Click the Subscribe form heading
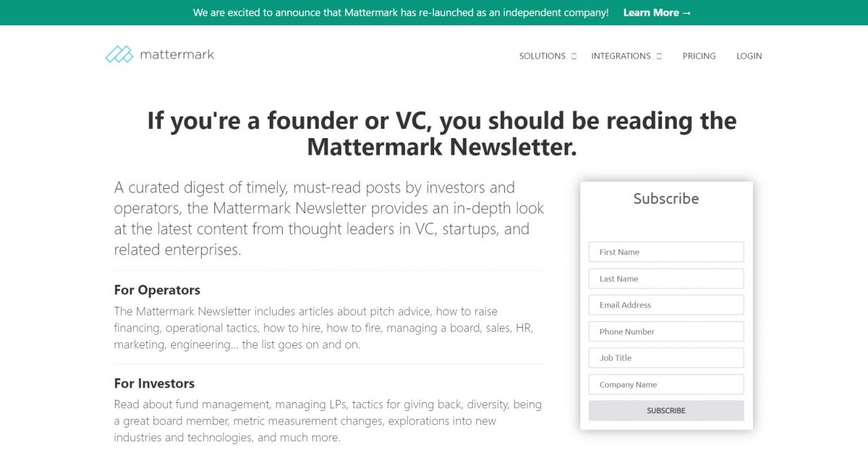 (x=666, y=198)
